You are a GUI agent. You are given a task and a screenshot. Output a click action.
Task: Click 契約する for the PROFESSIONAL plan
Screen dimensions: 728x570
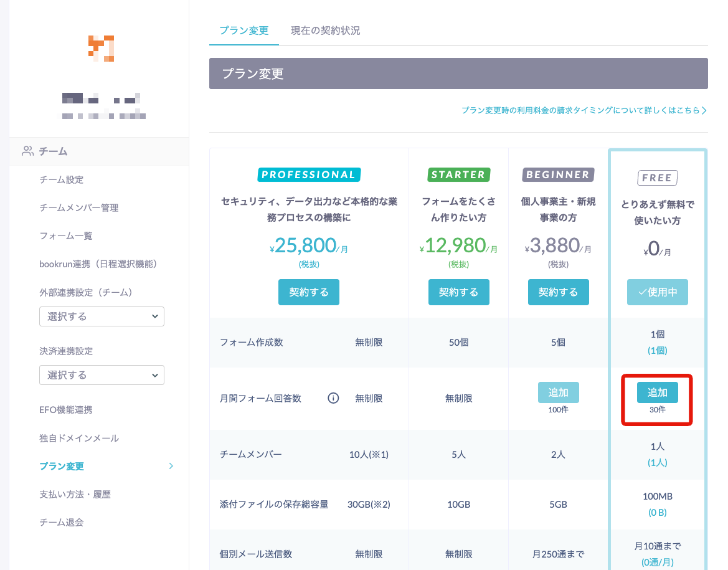(309, 292)
